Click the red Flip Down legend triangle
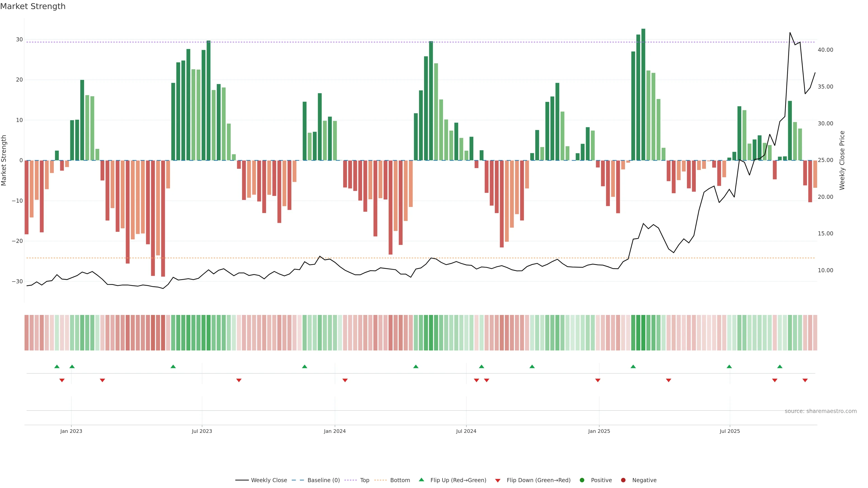 [498, 481]
